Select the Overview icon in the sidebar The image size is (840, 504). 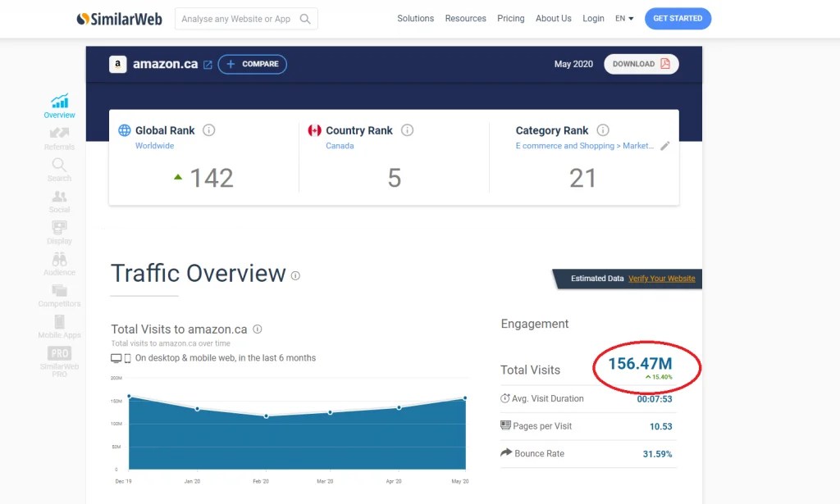click(59, 100)
